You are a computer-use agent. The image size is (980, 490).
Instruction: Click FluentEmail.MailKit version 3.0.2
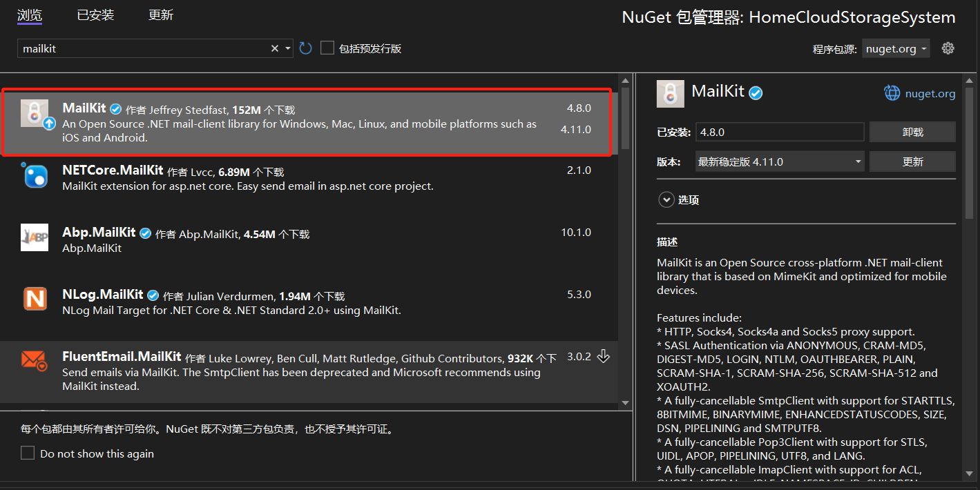click(x=579, y=356)
